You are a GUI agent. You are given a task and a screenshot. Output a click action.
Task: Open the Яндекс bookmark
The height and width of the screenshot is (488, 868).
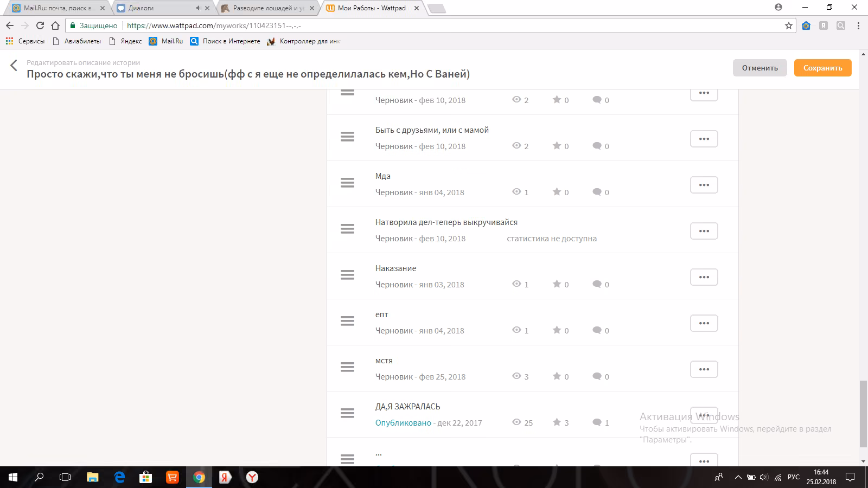point(125,41)
